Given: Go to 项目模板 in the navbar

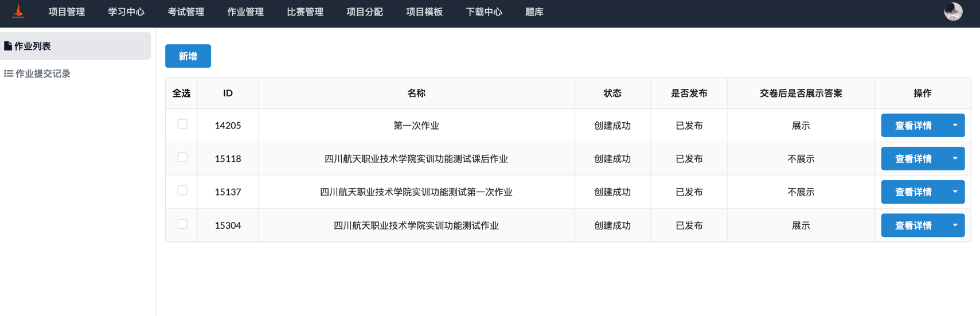Looking at the screenshot, I should 424,12.
